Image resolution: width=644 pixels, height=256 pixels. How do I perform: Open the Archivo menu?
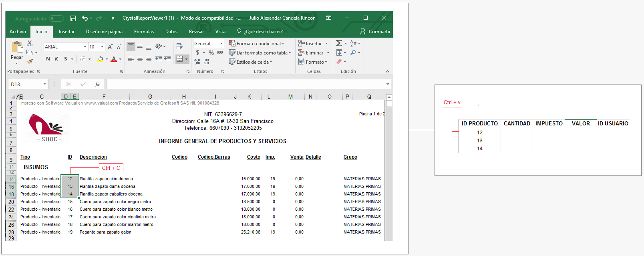pos(18,32)
